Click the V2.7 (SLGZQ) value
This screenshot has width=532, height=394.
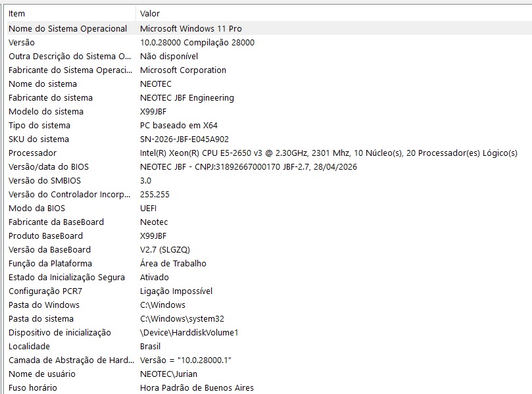click(x=165, y=250)
